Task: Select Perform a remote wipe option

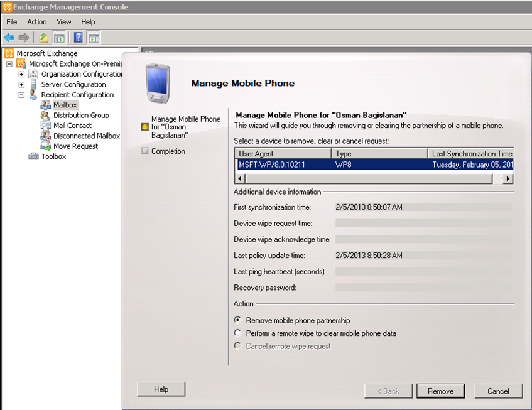Action: point(238,333)
